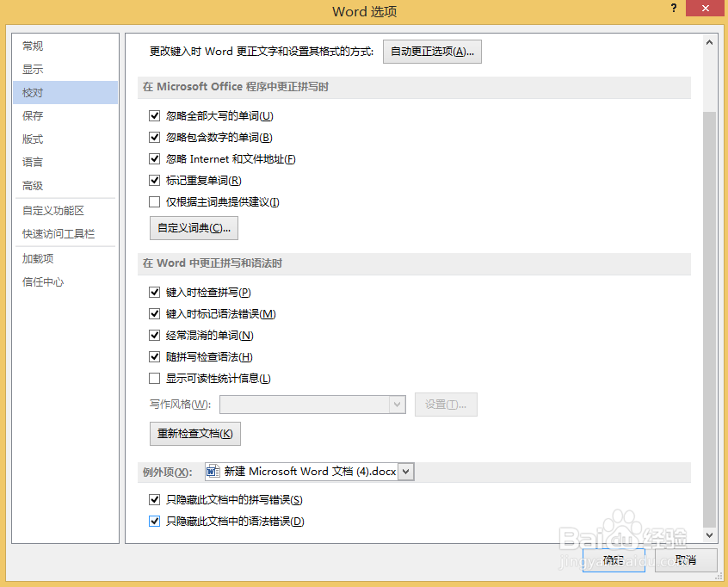
Task: Uncheck 标记重复单词 option
Action: click(154, 180)
